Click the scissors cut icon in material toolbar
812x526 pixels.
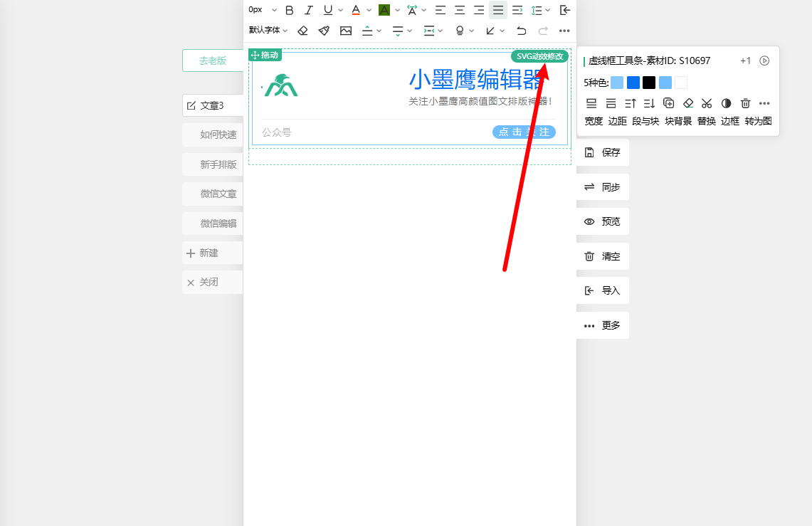pyautogui.click(x=706, y=103)
